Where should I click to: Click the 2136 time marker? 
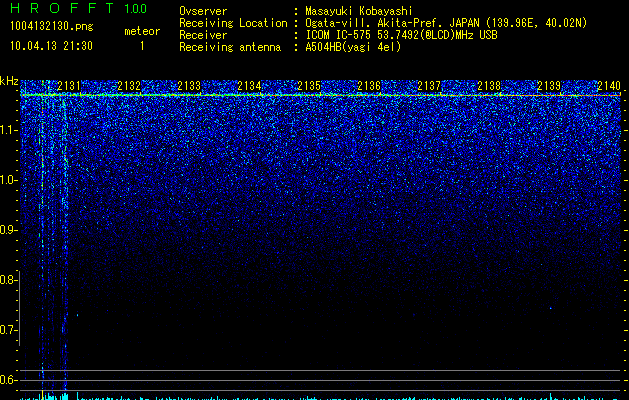tap(369, 86)
